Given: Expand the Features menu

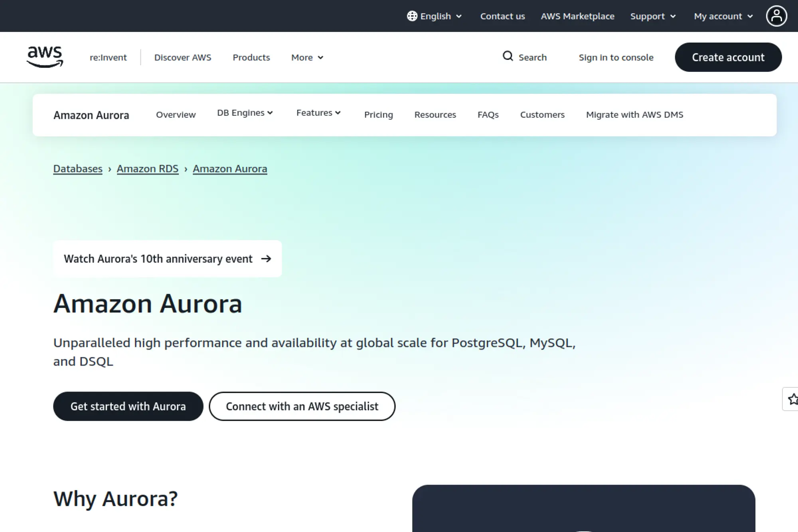Looking at the screenshot, I should click(x=318, y=113).
